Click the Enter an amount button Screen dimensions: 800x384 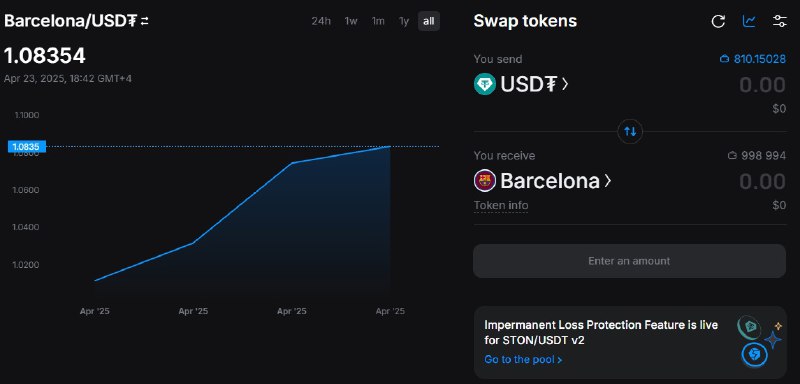(x=629, y=261)
